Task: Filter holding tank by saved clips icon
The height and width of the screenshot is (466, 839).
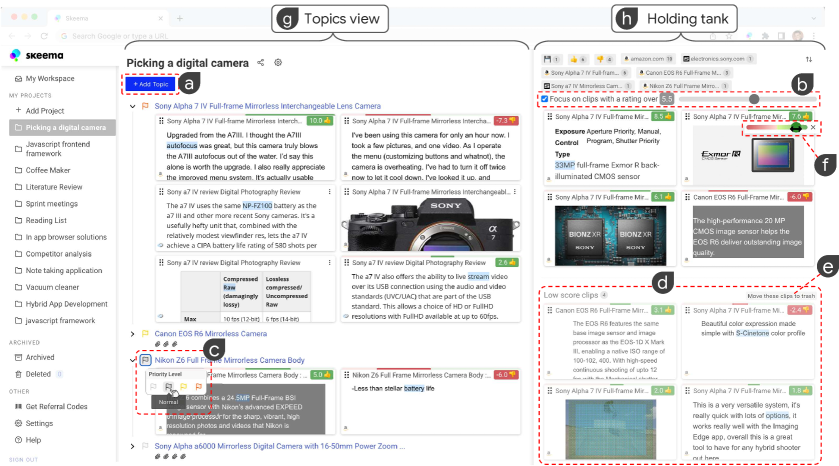Action: point(551,59)
